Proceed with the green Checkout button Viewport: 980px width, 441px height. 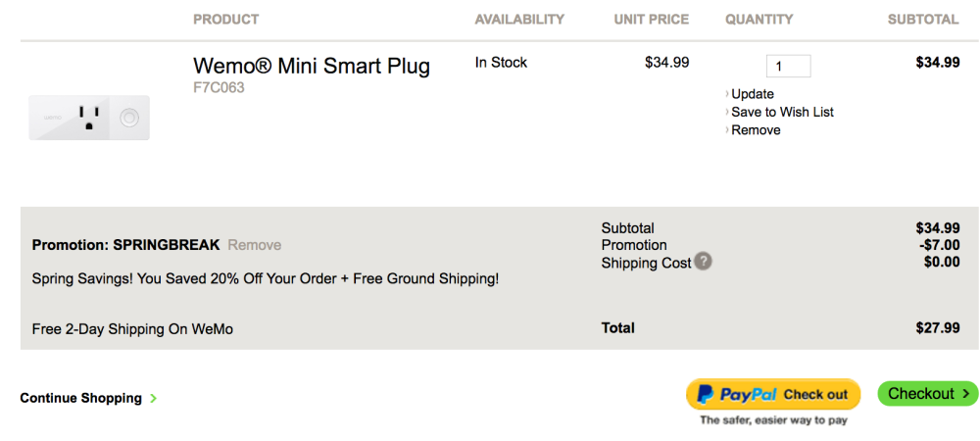pos(927,394)
